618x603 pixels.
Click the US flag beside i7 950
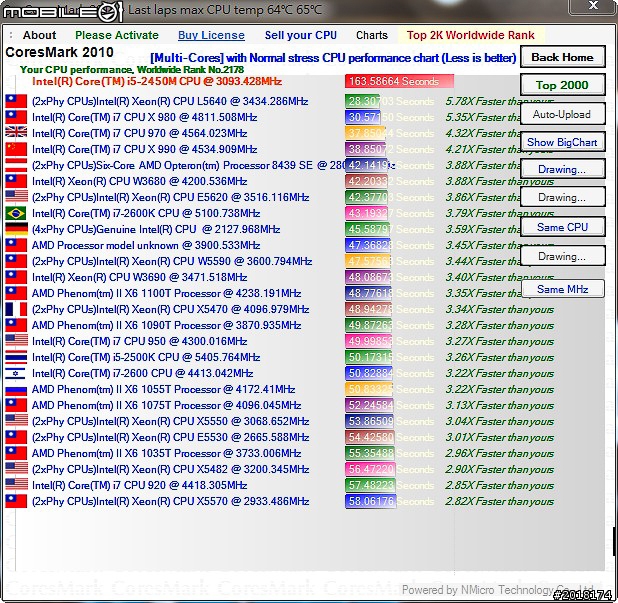(16, 341)
